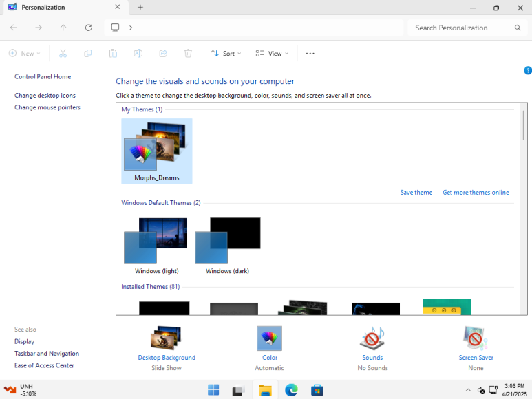Click the My Themes (1) heading
This screenshot has height=399, width=532.
tap(142, 109)
